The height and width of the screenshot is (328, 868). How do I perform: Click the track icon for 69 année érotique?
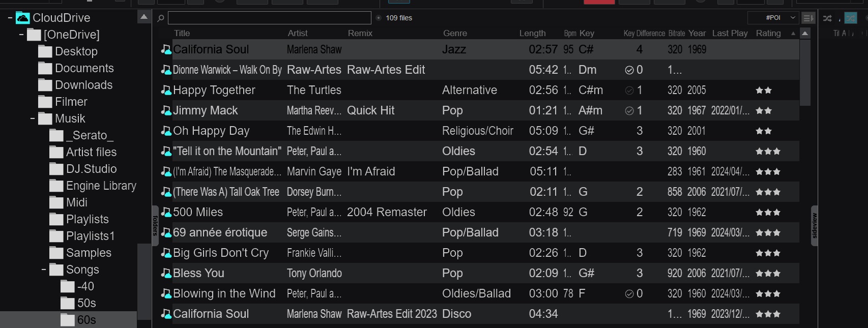click(166, 232)
